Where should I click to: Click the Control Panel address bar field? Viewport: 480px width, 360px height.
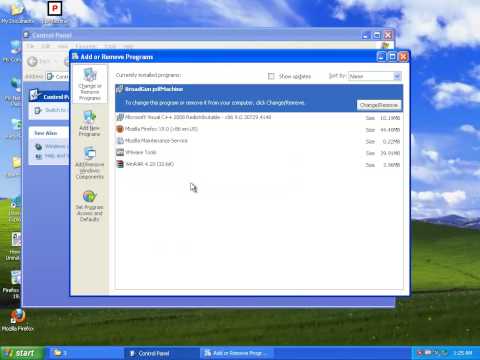pos(57,76)
